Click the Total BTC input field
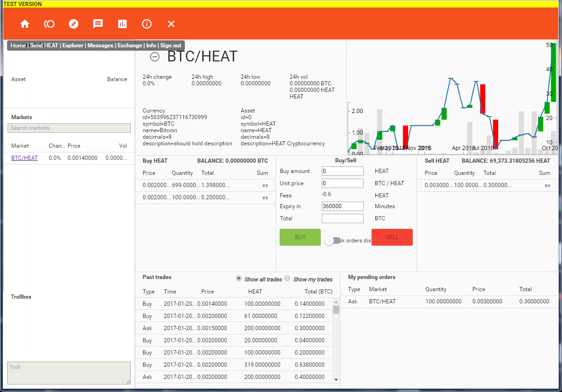The height and width of the screenshot is (392, 562). pos(342,219)
